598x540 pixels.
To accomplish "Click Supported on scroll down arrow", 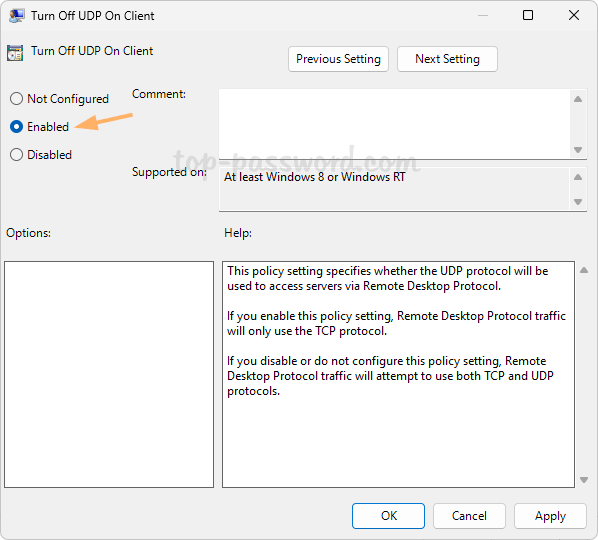I will [x=578, y=202].
